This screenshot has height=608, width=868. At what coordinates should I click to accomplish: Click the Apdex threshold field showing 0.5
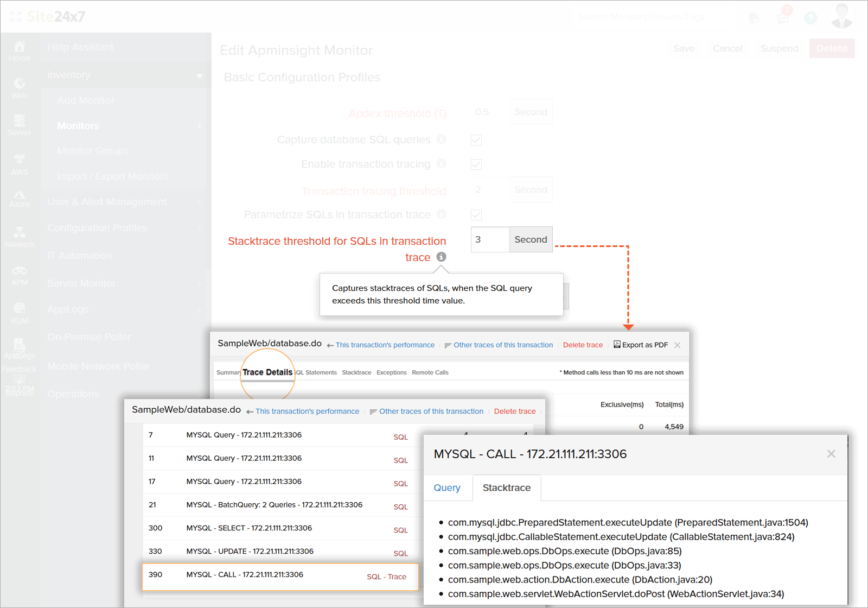(490, 112)
